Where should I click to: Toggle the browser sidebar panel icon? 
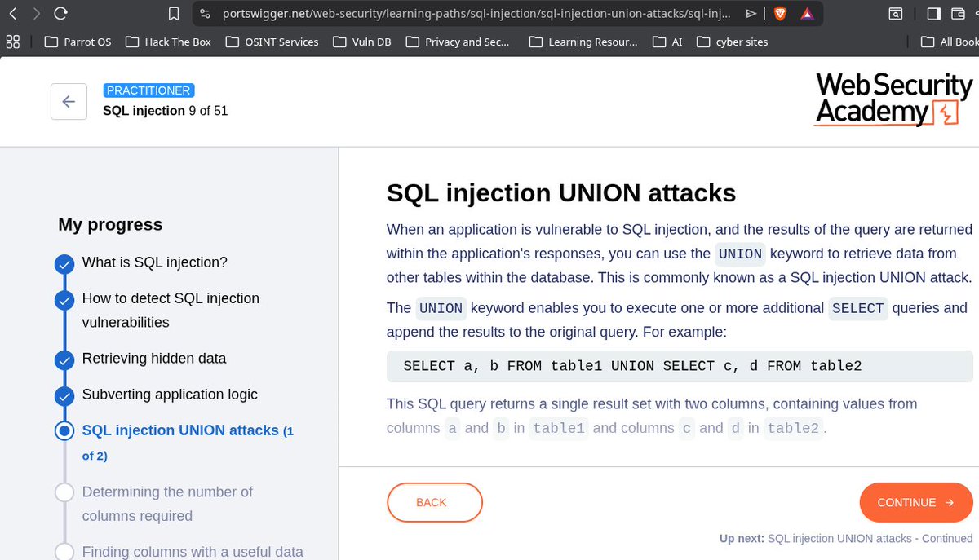click(x=934, y=14)
